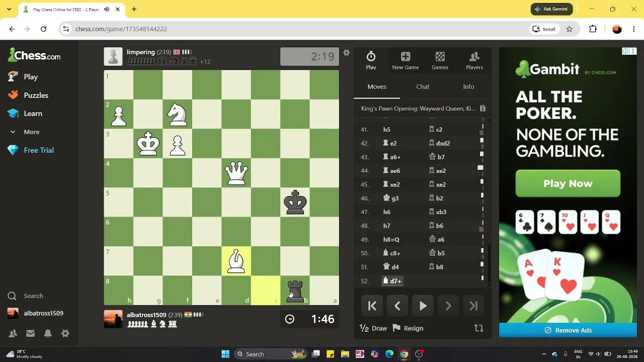Open a new browser tab
Image resolution: width=644 pixels, height=362 pixels.
tap(134, 9)
